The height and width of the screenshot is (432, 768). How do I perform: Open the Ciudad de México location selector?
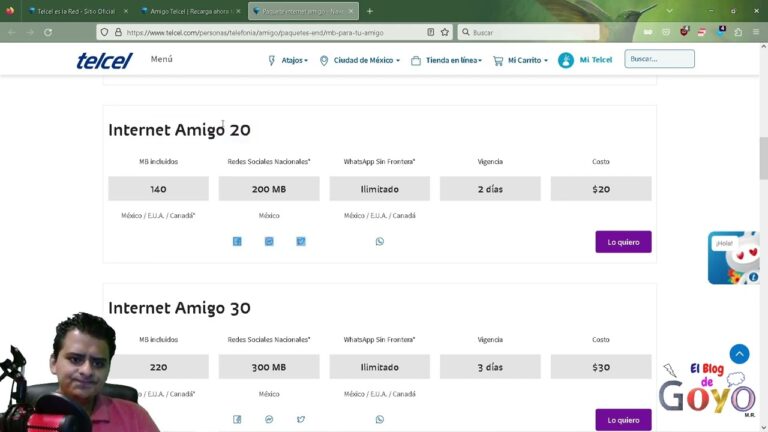(x=366, y=60)
